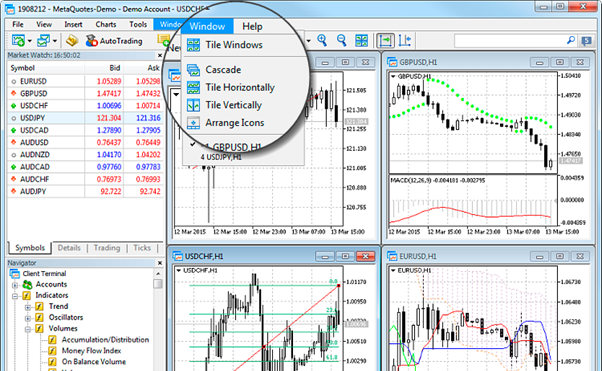Click the Ask column header
The height and width of the screenshot is (371, 602).
coord(143,68)
